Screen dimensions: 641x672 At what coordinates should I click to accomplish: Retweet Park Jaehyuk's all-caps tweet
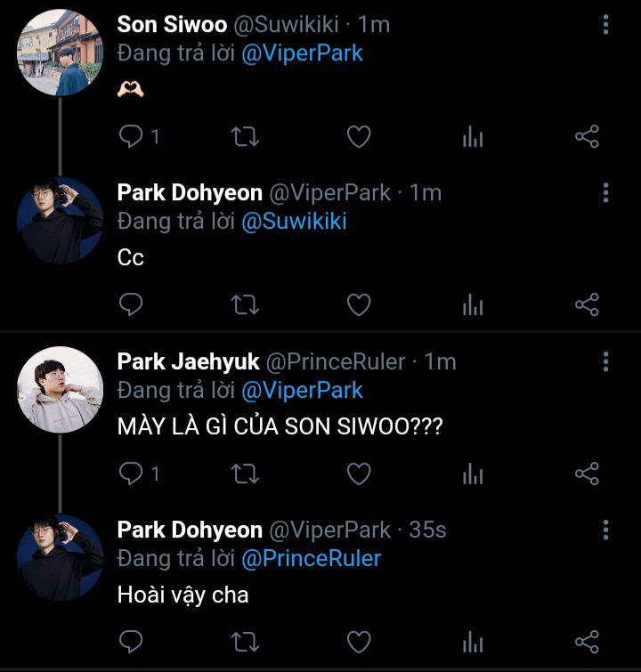(245, 474)
